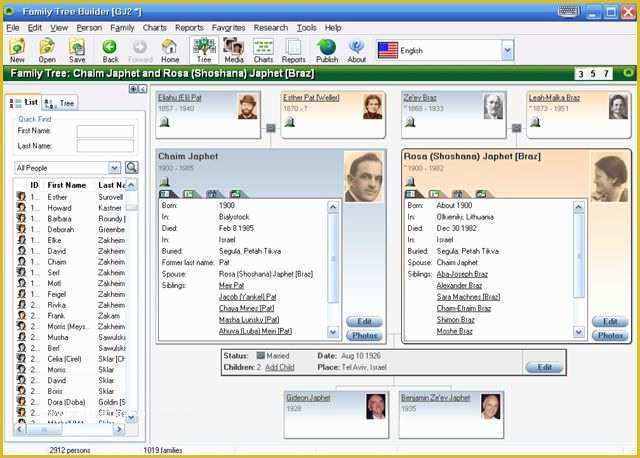Click the expand panel icon above List tab
The image size is (640, 458).
click(x=133, y=89)
